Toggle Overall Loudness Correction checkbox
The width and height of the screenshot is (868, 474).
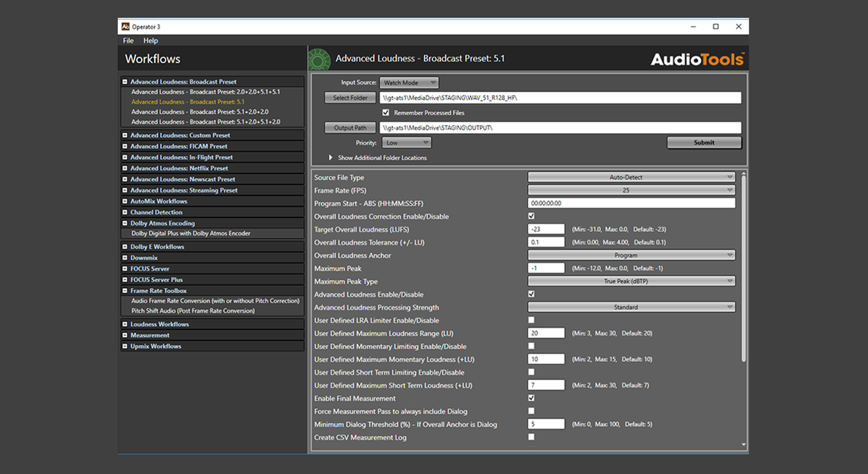click(532, 216)
